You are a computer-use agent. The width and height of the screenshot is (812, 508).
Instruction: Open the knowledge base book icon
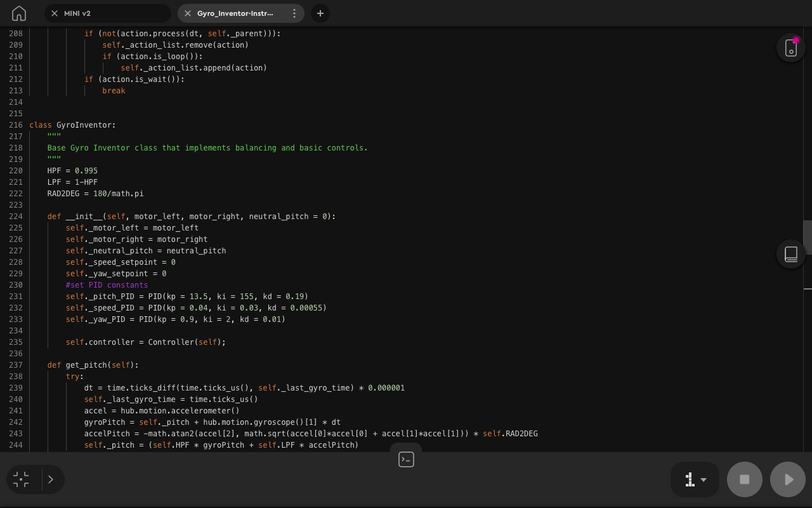(790, 254)
